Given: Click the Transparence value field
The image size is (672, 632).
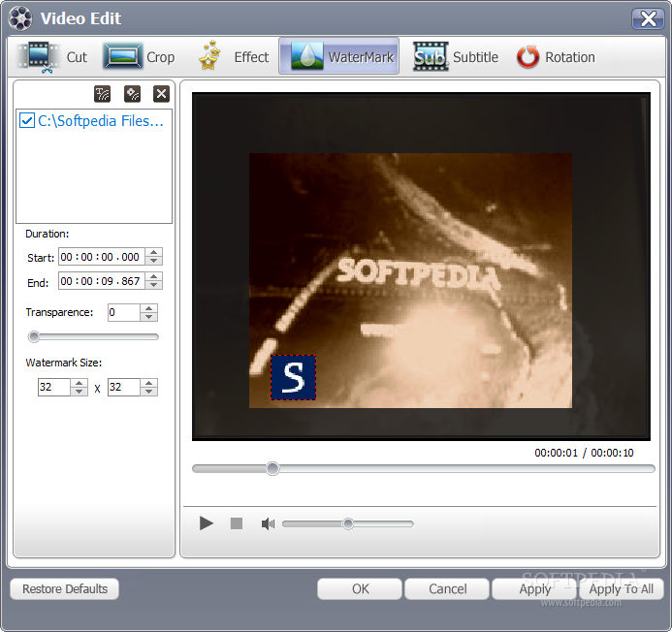Looking at the screenshot, I should pos(123,312).
